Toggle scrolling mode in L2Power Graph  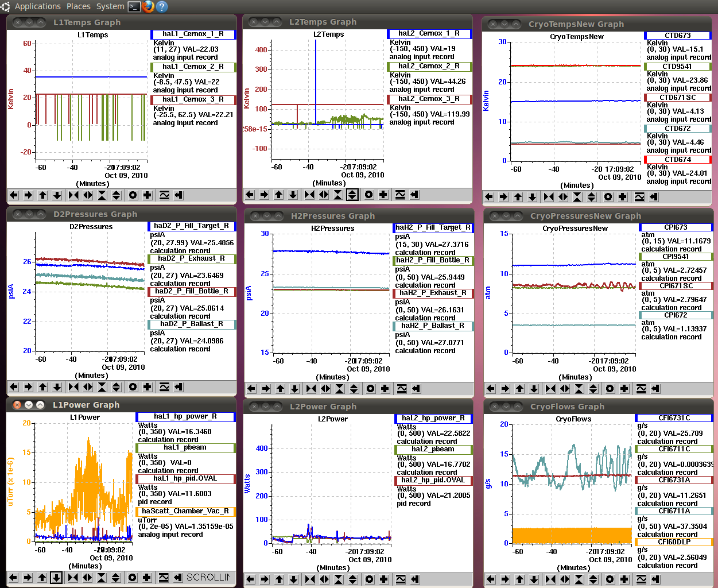(415, 579)
